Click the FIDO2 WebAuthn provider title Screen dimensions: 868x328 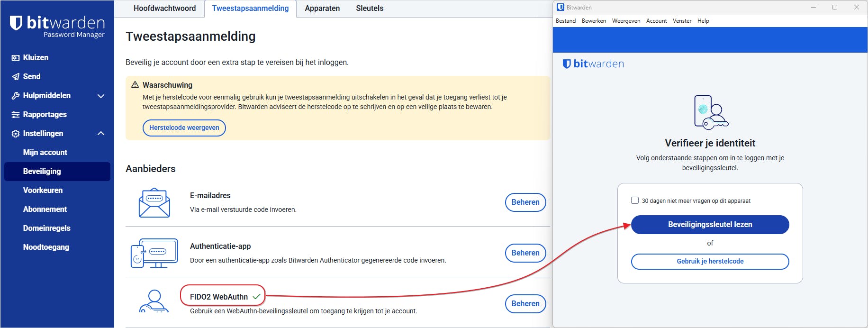pyautogui.click(x=219, y=297)
